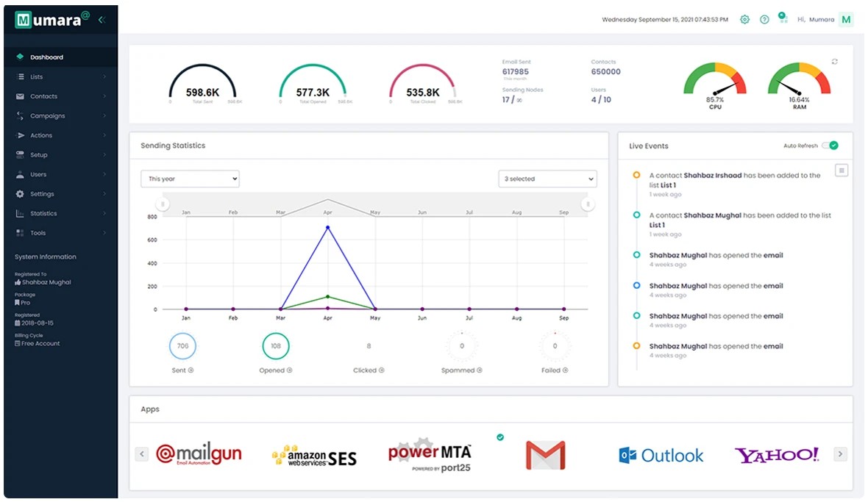Toggle the Opened series circle

[x=276, y=346]
